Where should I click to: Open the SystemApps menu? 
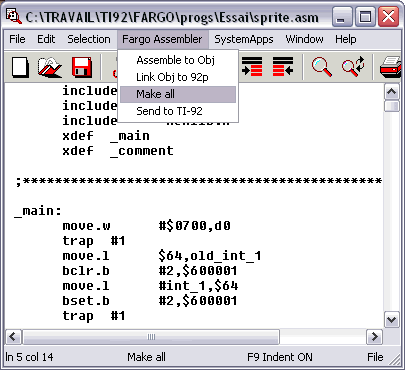pyautogui.click(x=244, y=39)
